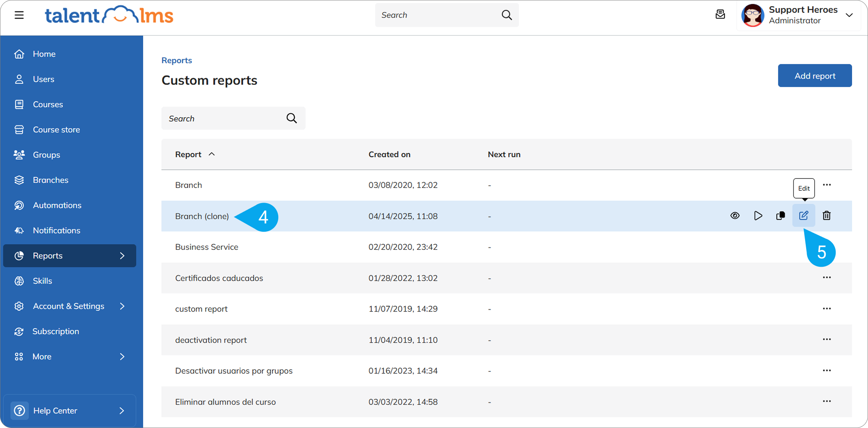This screenshot has width=868, height=428.
Task: Follow the Reports breadcrumb link
Action: click(x=176, y=60)
